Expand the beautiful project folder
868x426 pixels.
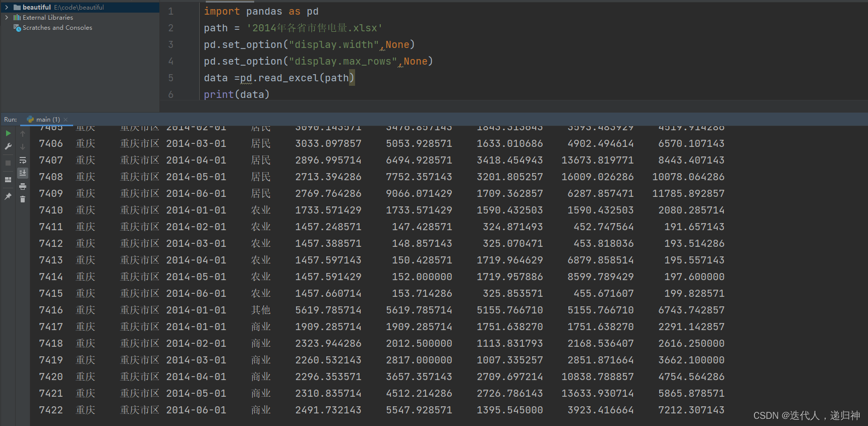point(7,7)
